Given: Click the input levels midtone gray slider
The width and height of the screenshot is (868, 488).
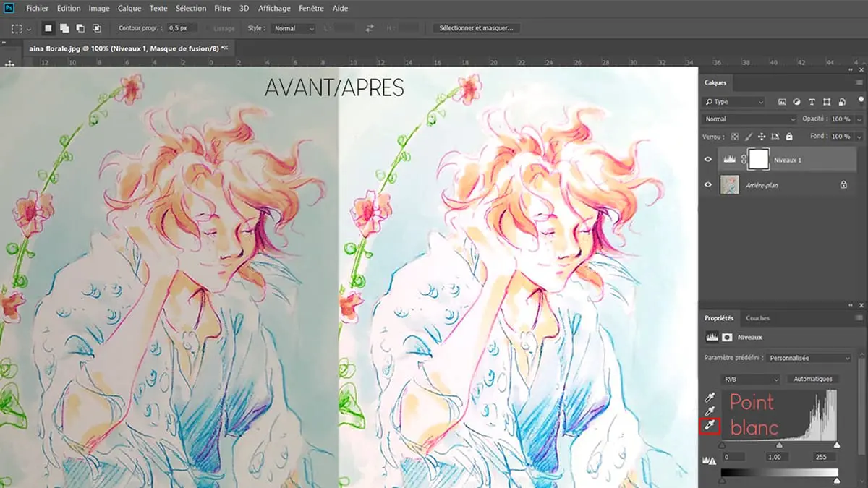Looking at the screenshot, I should [779, 445].
